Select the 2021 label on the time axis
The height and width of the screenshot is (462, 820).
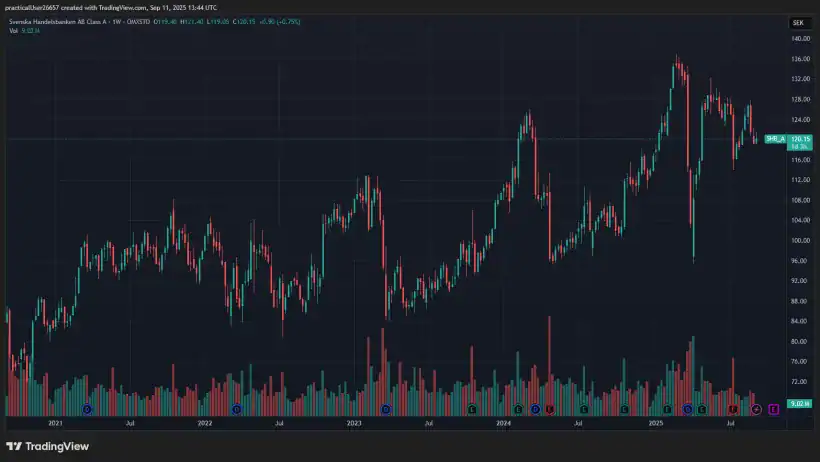(55, 423)
